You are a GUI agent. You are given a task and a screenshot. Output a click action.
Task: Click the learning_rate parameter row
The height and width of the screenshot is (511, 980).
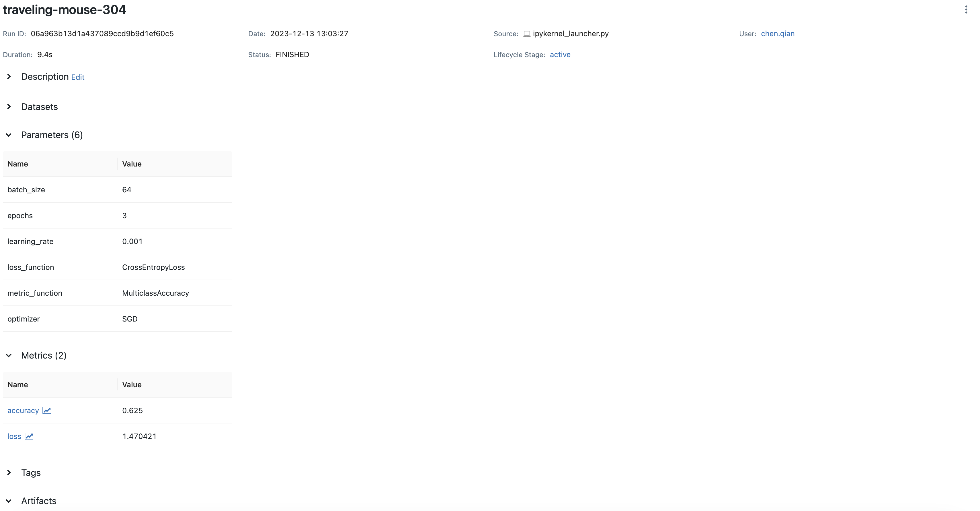click(30, 241)
